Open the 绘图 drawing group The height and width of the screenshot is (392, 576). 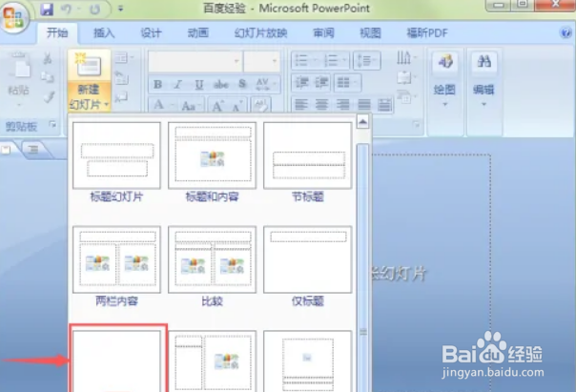(444, 80)
